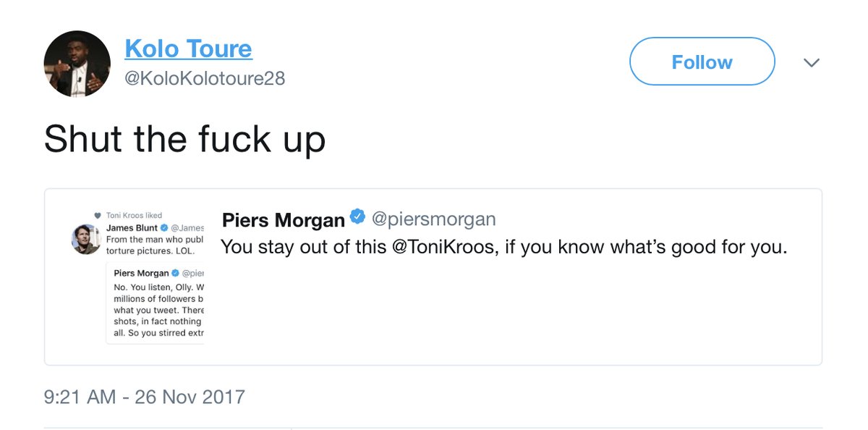Click the @KoloKolotoure28 handle
Screen dimensions: 868x430
(205, 78)
